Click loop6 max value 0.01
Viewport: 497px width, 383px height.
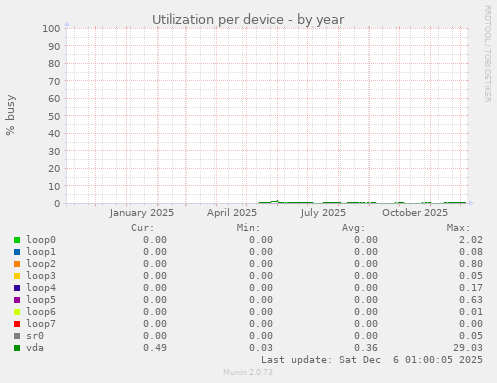471,312
